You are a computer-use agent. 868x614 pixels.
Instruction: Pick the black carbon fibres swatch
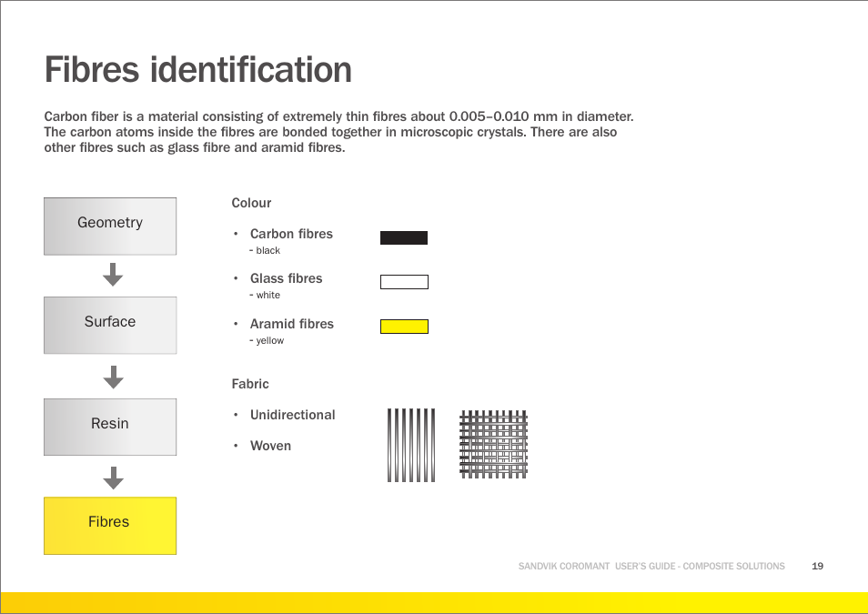[404, 238]
